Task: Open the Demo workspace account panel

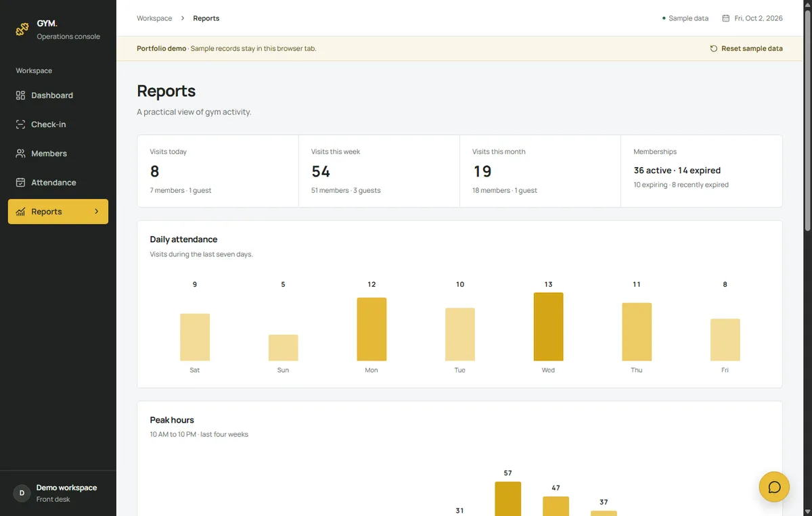Action: click(x=58, y=493)
